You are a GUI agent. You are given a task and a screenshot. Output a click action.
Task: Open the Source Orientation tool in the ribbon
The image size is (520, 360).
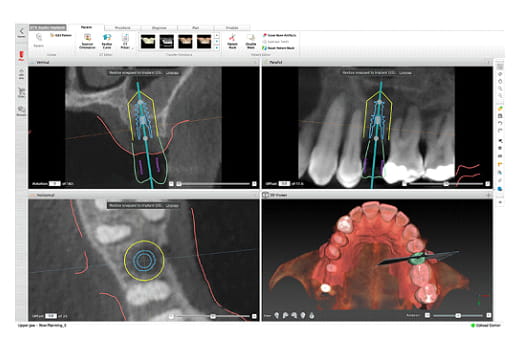[x=87, y=41]
